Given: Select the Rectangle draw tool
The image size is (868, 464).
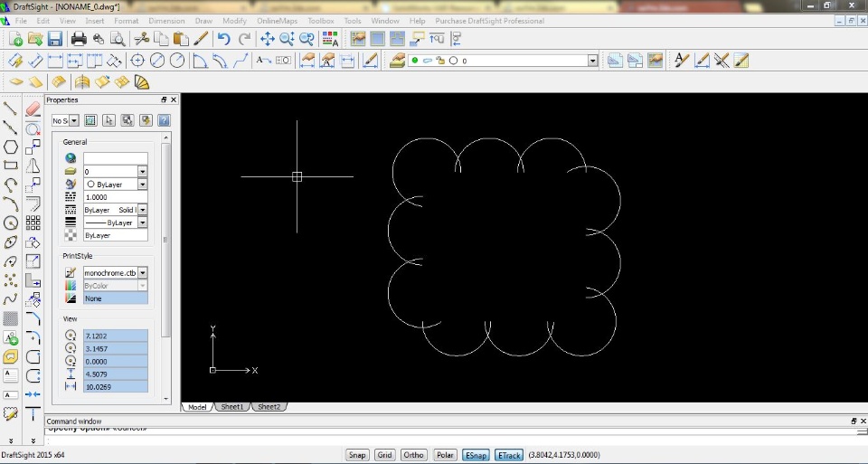Looking at the screenshot, I should point(11,166).
